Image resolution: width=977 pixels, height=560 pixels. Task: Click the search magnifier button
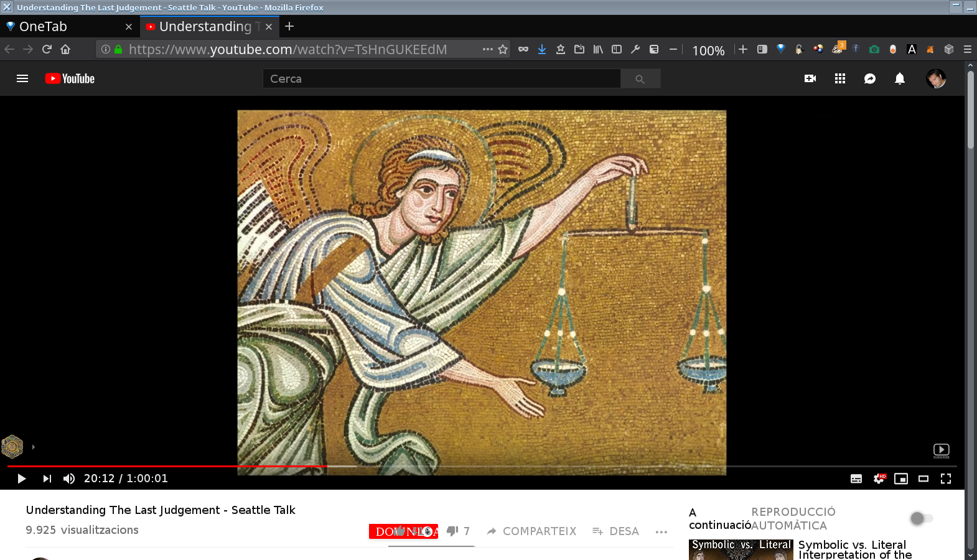coord(640,78)
